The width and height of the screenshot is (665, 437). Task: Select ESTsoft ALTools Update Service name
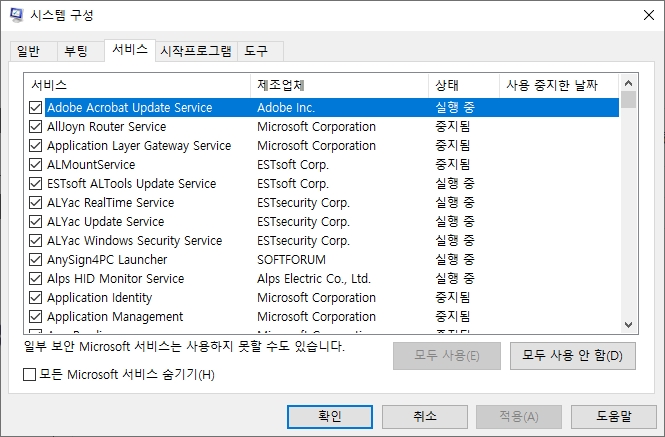click(131, 184)
